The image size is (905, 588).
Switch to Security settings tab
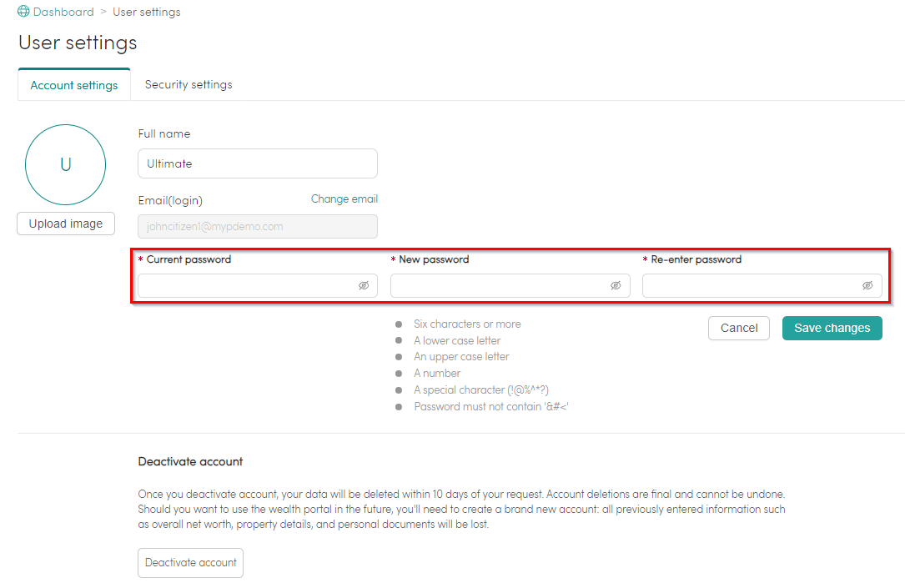tap(189, 85)
